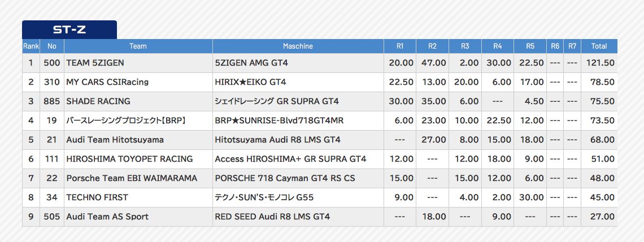
Task: Select the TEAM 5ZIGEN team name
Action: [95, 63]
